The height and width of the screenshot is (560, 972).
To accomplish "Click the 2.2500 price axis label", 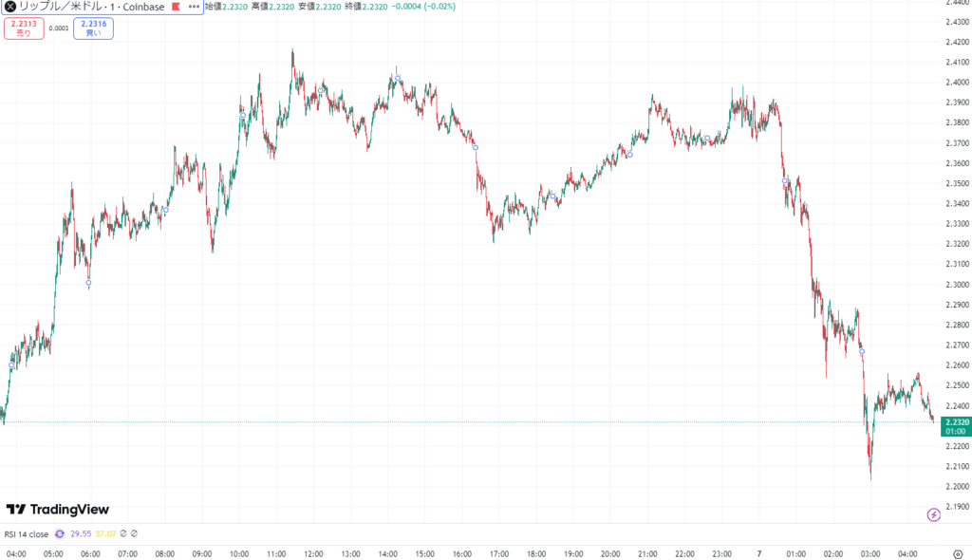I will click(957, 385).
